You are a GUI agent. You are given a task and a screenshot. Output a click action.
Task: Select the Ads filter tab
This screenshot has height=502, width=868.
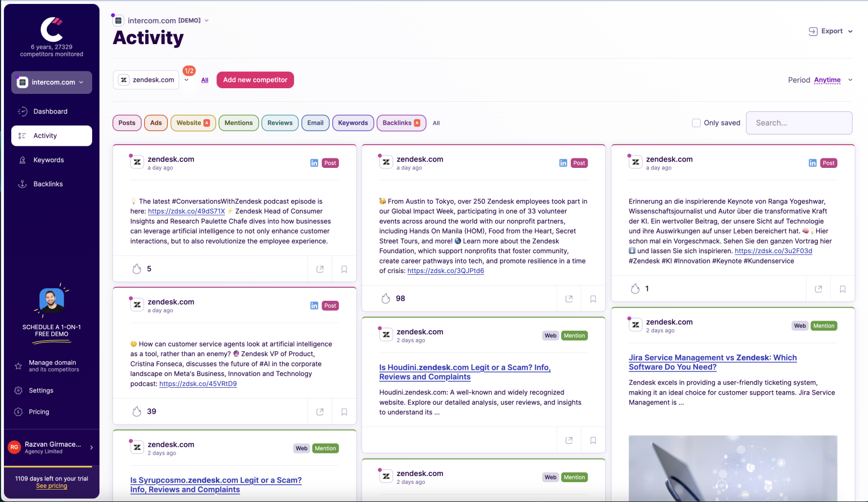pos(156,123)
